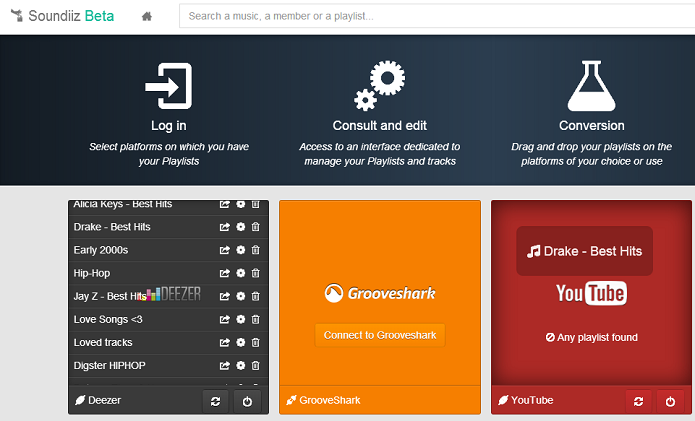Click the Connect to Grooveshark button
Image resolution: width=695 pixels, height=421 pixels.
(380, 335)
